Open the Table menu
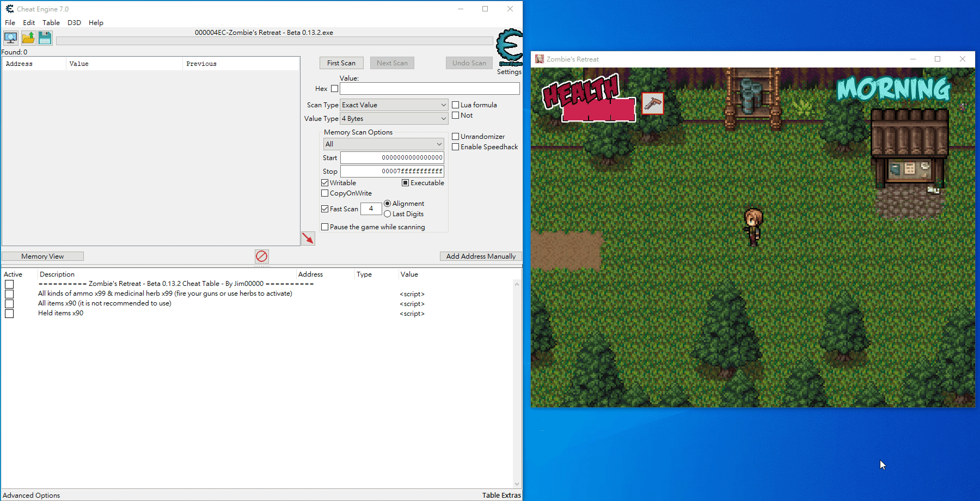 [51, 23]
